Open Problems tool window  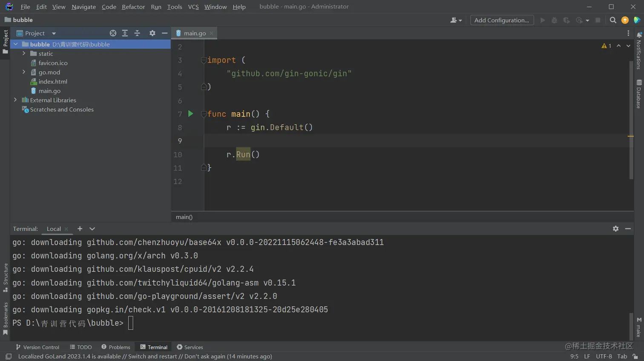[116, 347]
